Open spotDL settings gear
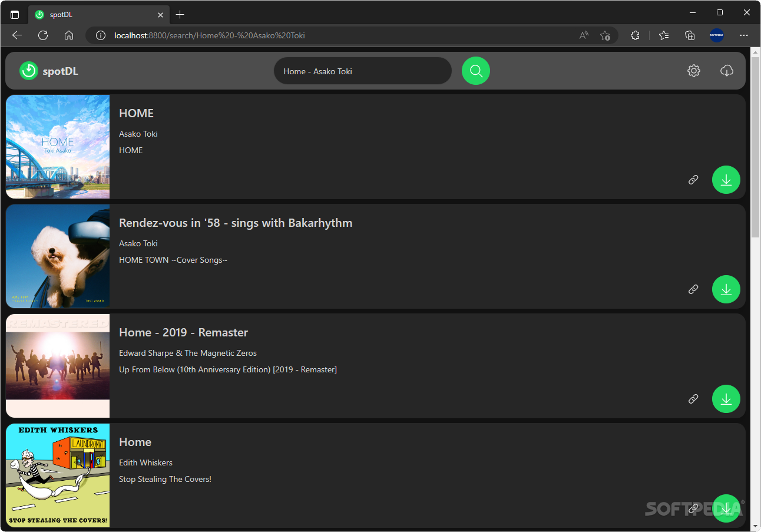 tap(694, 71)
